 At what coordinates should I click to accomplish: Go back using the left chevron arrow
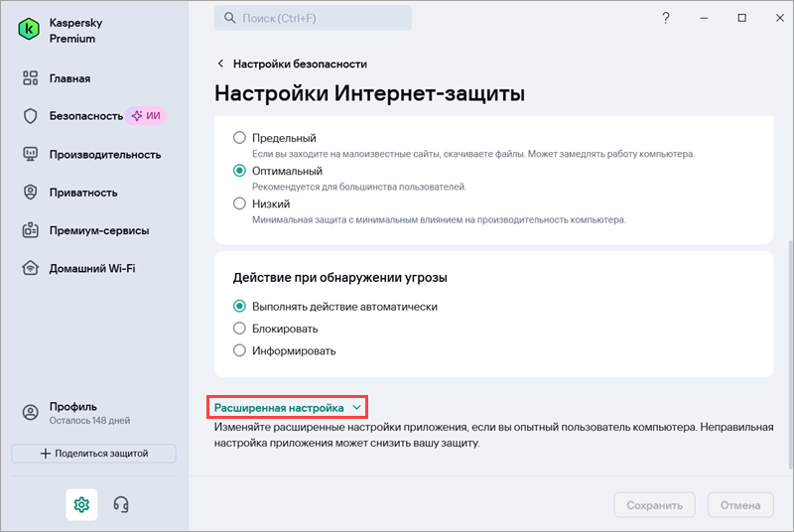tap(220, 64)
